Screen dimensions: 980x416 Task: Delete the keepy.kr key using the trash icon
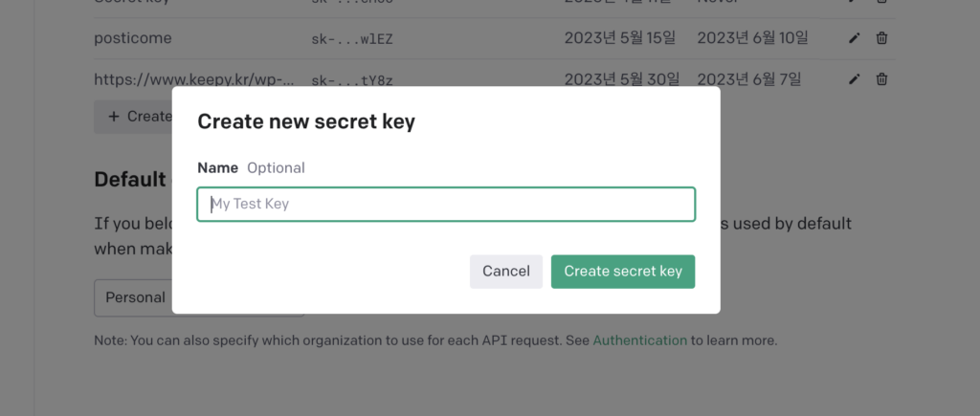(x=881, y=79)
